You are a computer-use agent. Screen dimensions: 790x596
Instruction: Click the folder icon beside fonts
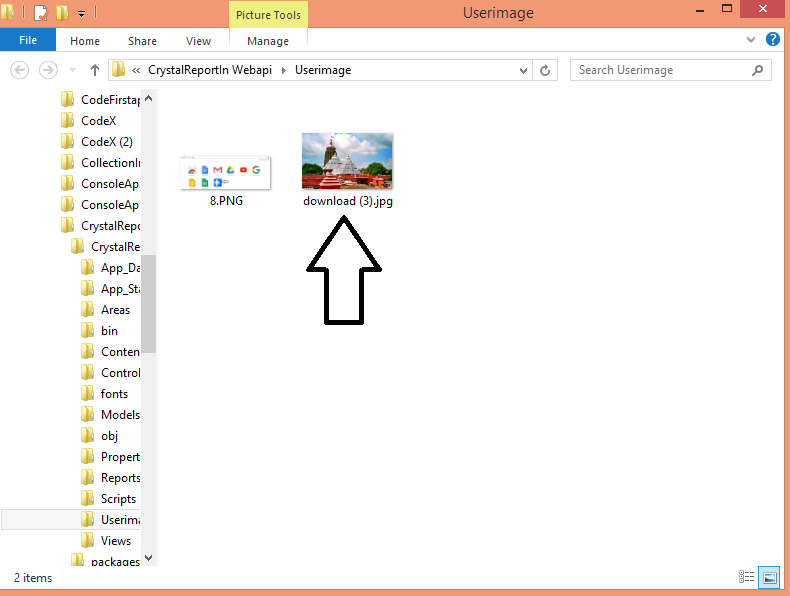tap(88, 393)
